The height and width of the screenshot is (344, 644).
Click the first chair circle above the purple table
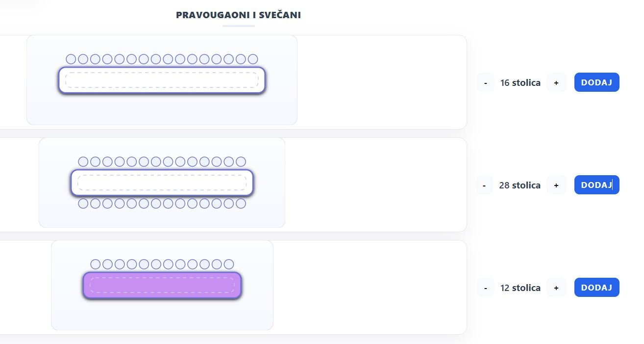[96, 264]
